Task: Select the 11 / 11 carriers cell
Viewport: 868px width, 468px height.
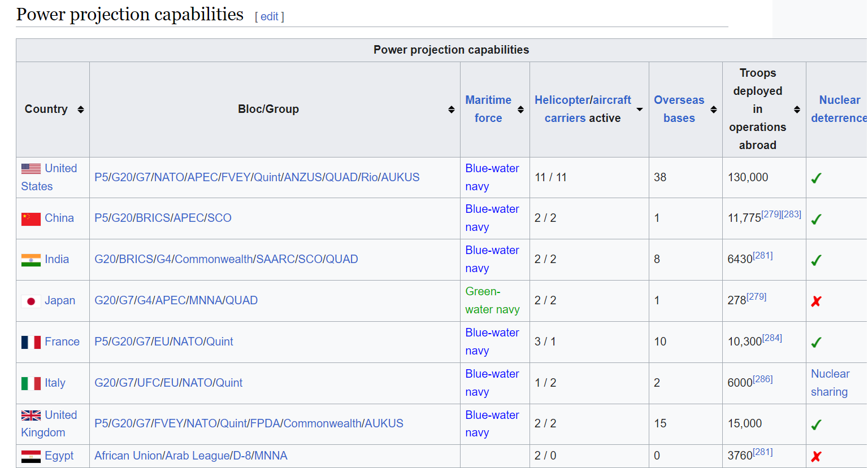Action: (589, 177)
